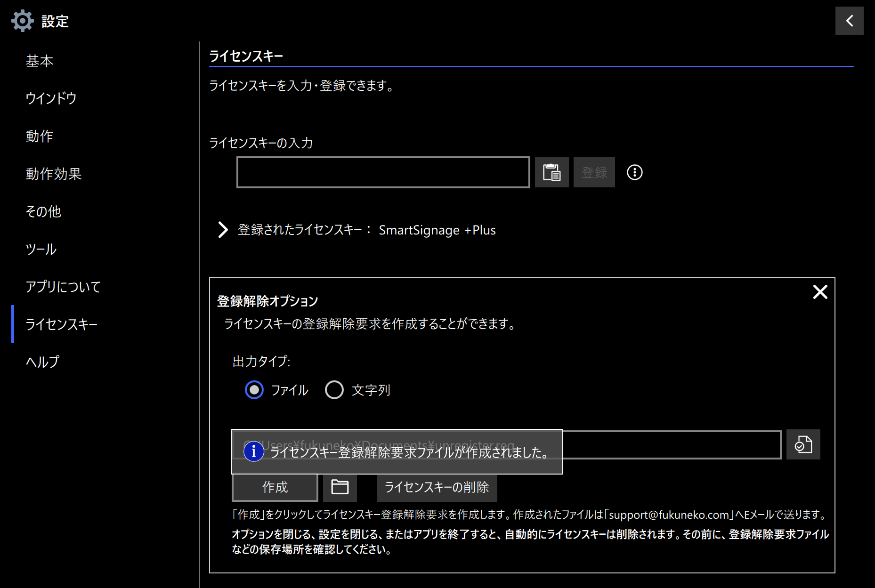875x588 pixels.
Task: Select the 文字列 output type radio
Action: [x=334, y=390]
